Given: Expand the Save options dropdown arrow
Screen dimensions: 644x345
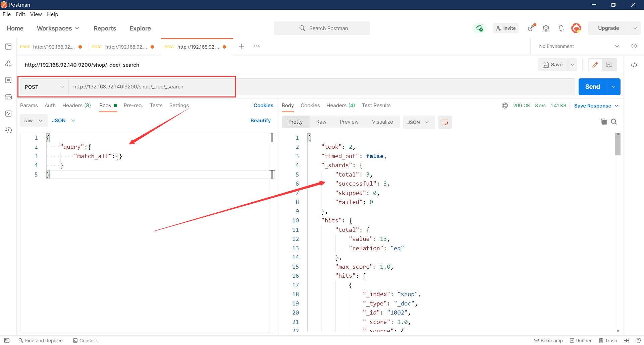Looking at the screenshot, I should coord(572,65).
